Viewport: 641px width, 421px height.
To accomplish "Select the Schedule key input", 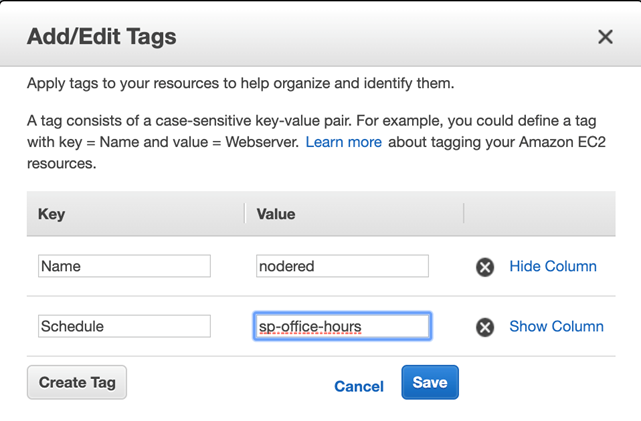I will [124, 326].
